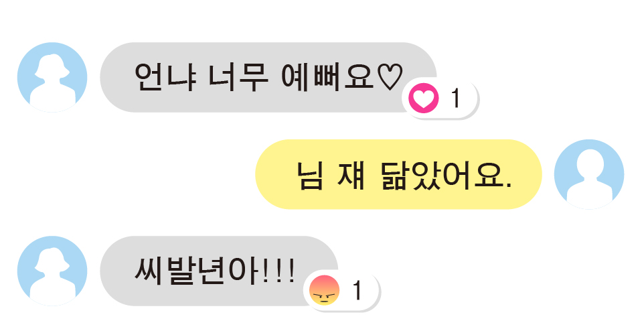Click the word 님 in yellow bubble
The width and height of the screenshot is (644, 333).
(x=309, y=175)
